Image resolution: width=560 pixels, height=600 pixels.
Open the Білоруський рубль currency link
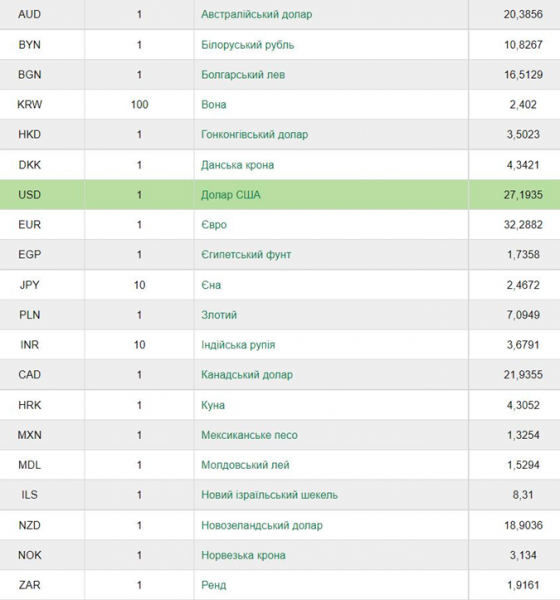coord(248,45)
